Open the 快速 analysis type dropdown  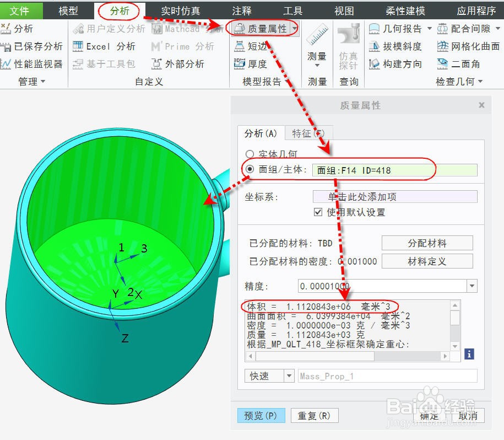(x=289, y=375)
